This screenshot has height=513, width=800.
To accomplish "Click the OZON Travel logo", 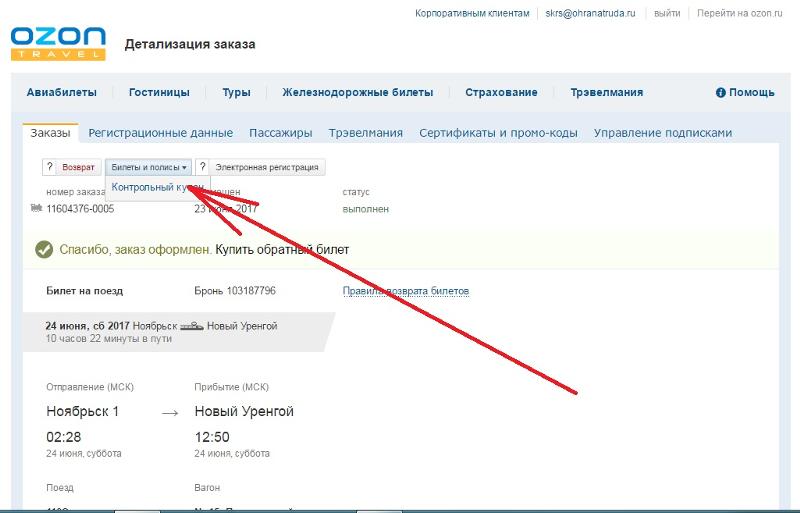I will (58, 43).
